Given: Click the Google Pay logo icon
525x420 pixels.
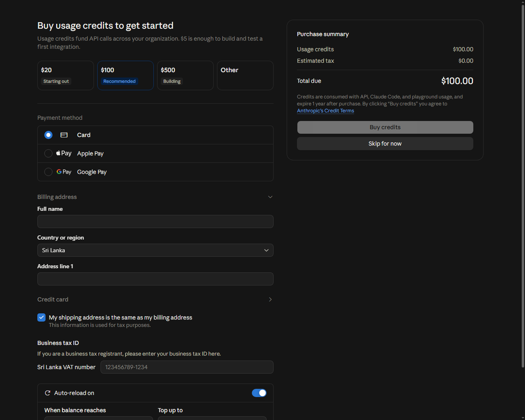Looking at the screenshot, I should [64, 172].
